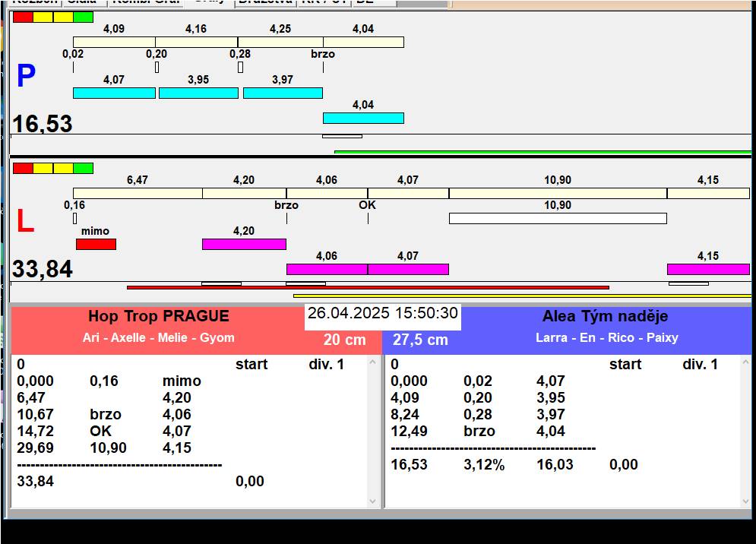Click the 3,12% value in the right results

[x=484, y=465]
